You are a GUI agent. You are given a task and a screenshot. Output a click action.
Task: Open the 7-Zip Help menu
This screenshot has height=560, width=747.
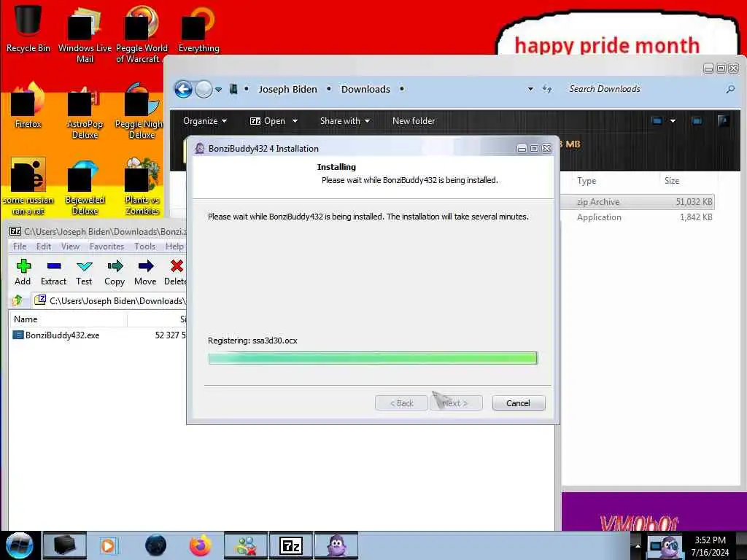tap(174, 246)
